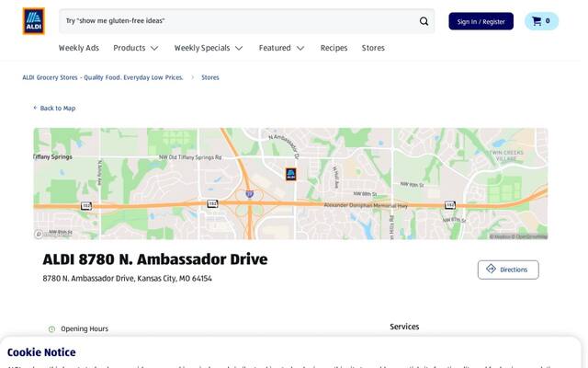588x368 pixels.
Task: Click the Cookie Notice heading
Action: pos(41,352)
